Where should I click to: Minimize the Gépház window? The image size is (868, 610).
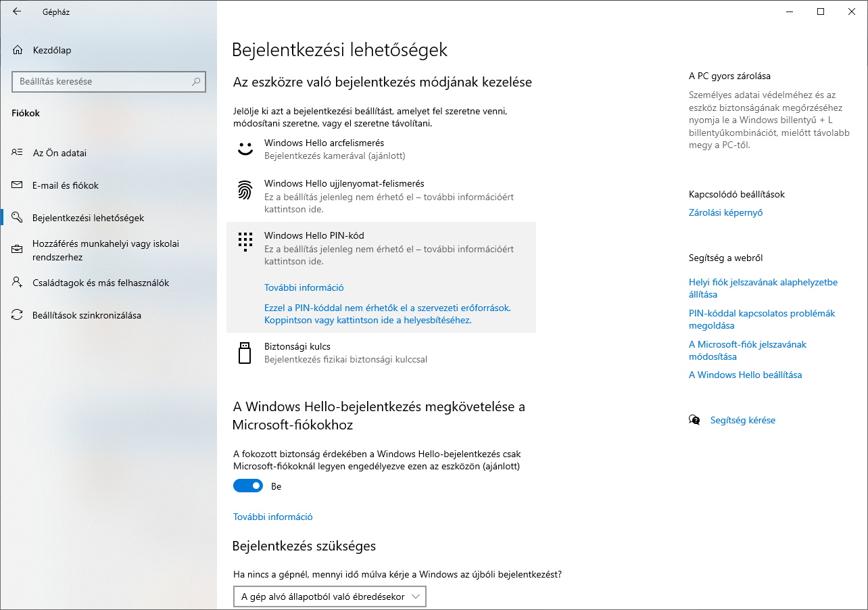(790, 11)
